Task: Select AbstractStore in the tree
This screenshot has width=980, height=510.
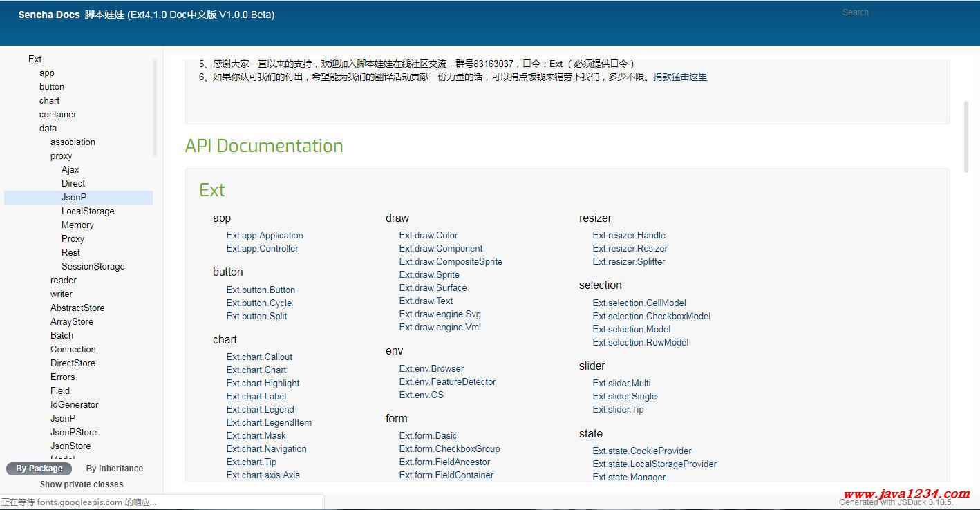Action: [x=77, y=308]
